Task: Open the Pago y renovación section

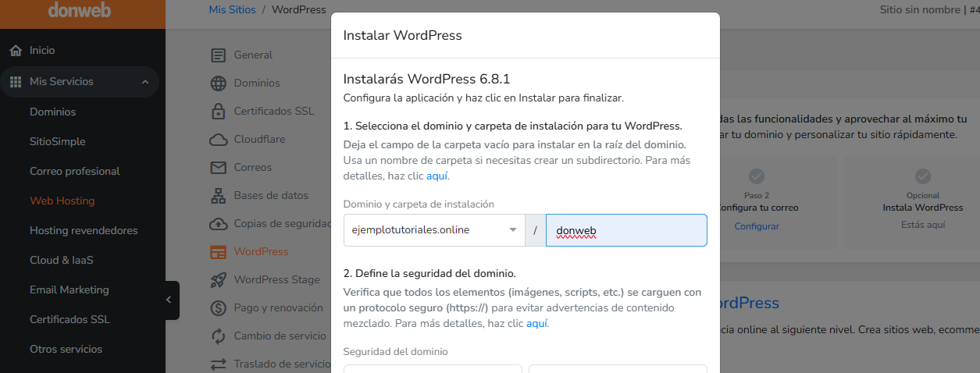Action: (278, 308)
